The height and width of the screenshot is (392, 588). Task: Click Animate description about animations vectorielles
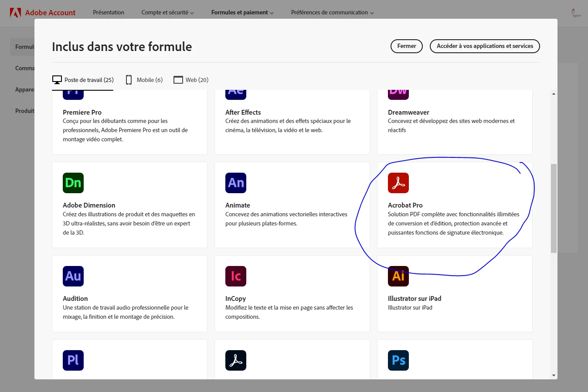[x=286, y=219]
